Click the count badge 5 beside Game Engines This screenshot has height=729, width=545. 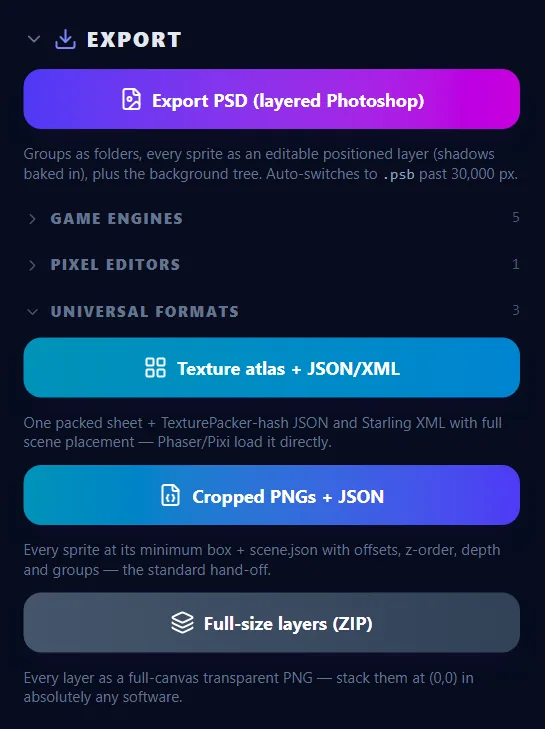tap(516, 217)
